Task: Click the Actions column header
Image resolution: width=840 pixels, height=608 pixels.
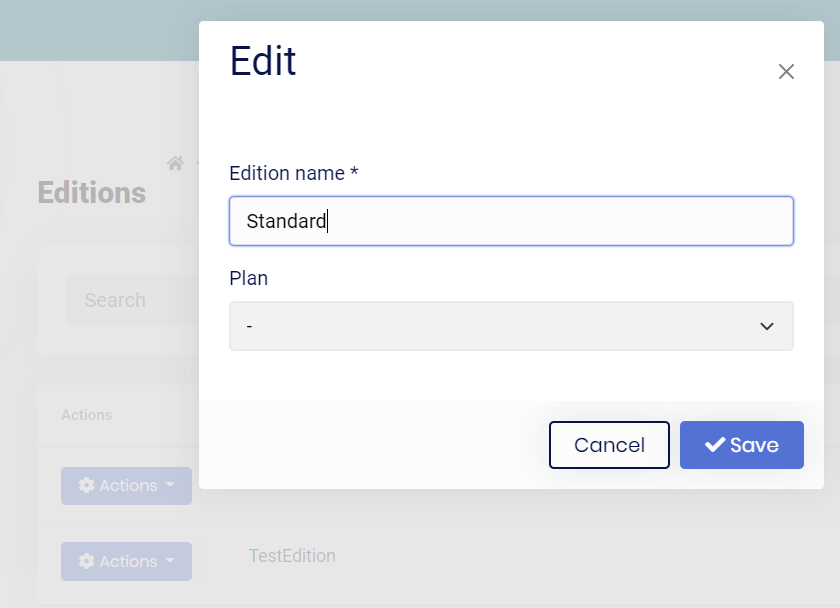Action: pyautogui.click(x=86, y=415)
